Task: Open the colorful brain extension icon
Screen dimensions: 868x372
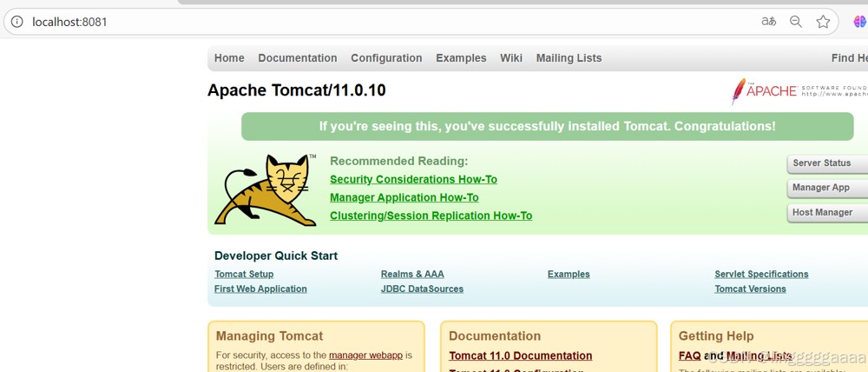Action: (x=859, y=22)
